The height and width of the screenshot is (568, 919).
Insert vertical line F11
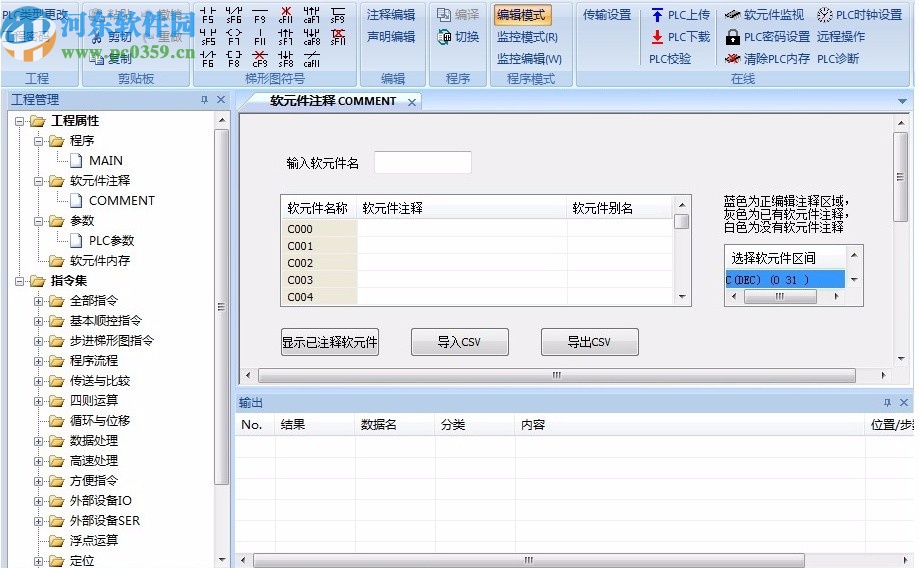(260, 37)
